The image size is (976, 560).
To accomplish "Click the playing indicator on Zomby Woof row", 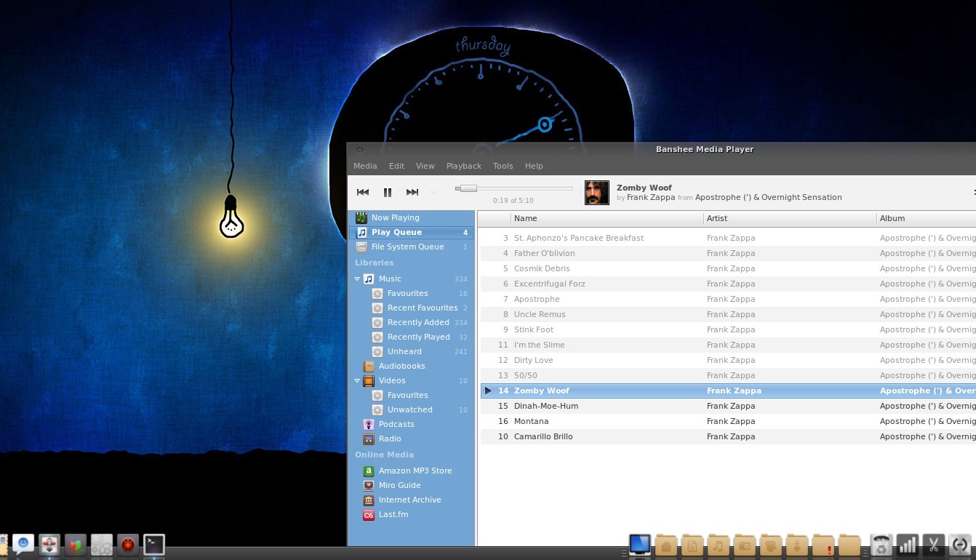I will coord(488,391).
